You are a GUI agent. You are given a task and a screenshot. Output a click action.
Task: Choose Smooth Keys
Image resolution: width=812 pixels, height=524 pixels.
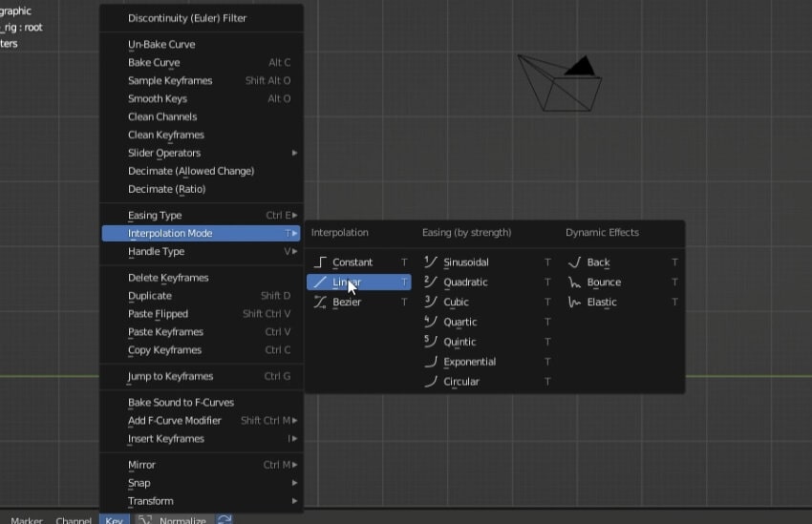202,99
